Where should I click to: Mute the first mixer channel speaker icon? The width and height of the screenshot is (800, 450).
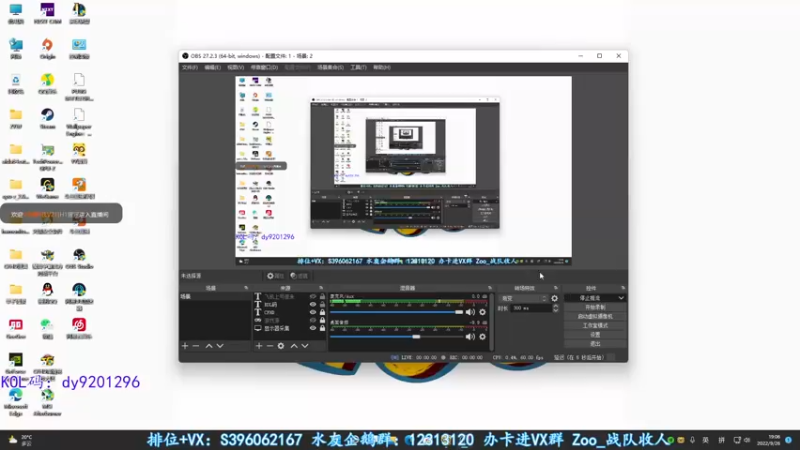(470, 312)
